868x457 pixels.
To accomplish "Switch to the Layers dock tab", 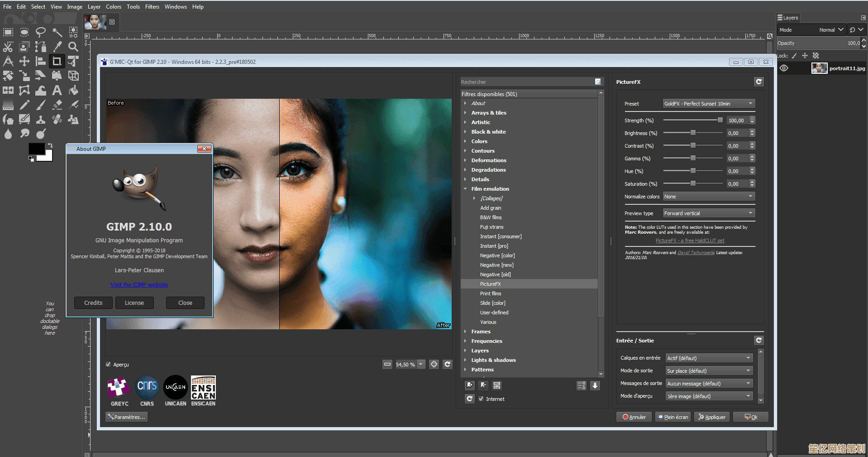I will click(788, 18).
